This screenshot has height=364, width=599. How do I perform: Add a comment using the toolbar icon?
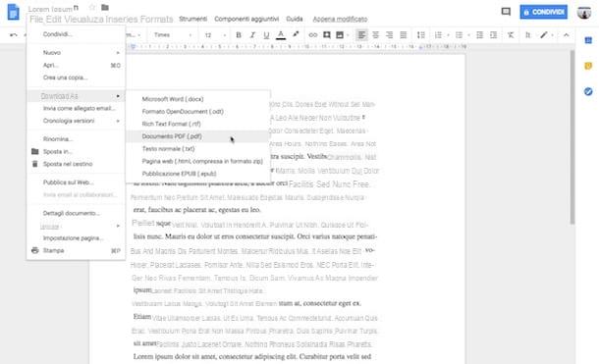pyautogui.click(x=327, y=35)
